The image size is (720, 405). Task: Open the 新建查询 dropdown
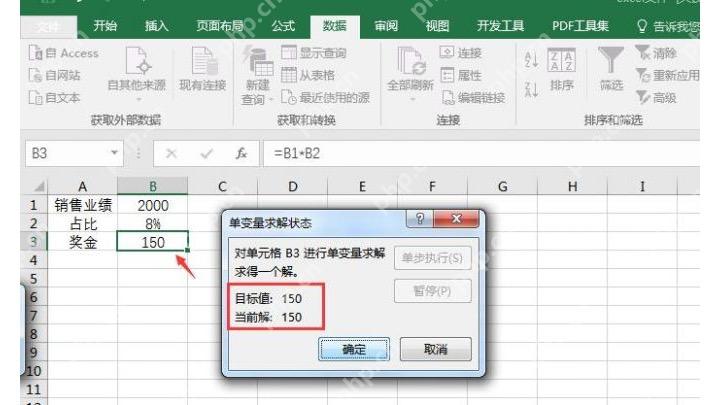coord(258,76)
